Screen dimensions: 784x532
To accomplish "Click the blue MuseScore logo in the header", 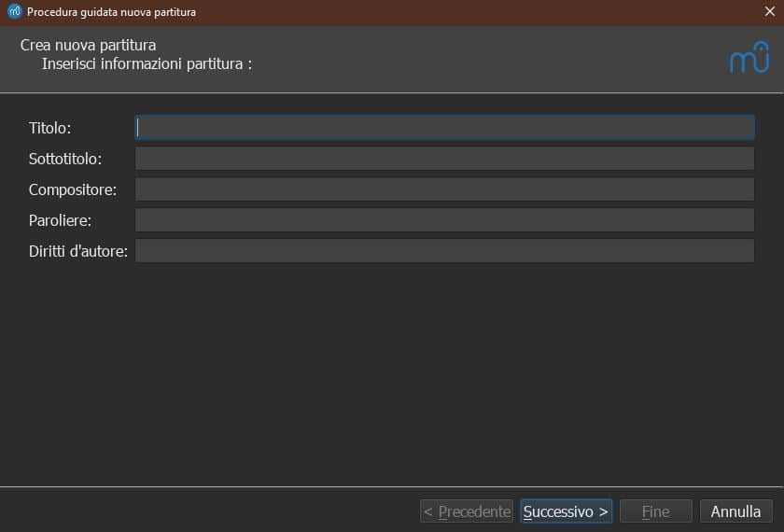I will (x=749, y=59).
